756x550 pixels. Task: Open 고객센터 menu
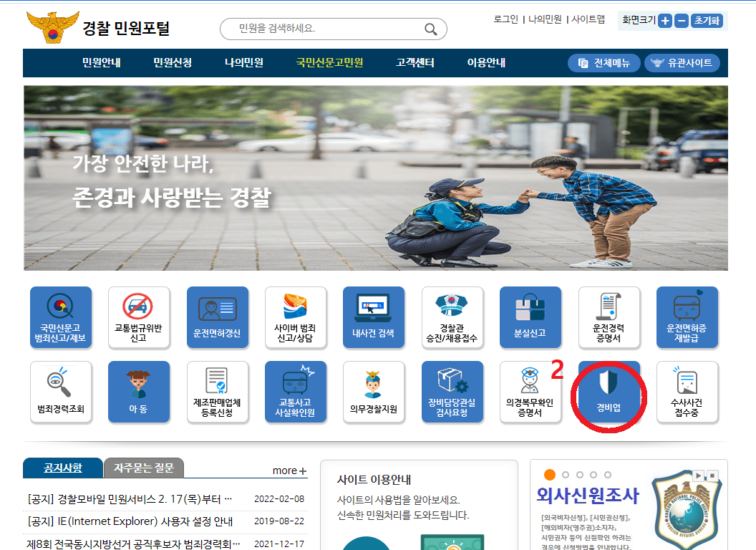coord(415,63)
